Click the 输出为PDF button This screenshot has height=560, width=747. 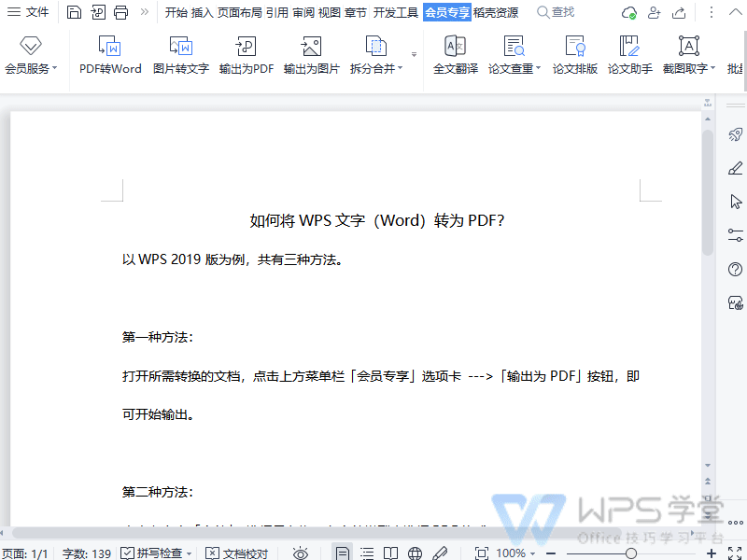[247, 55]
